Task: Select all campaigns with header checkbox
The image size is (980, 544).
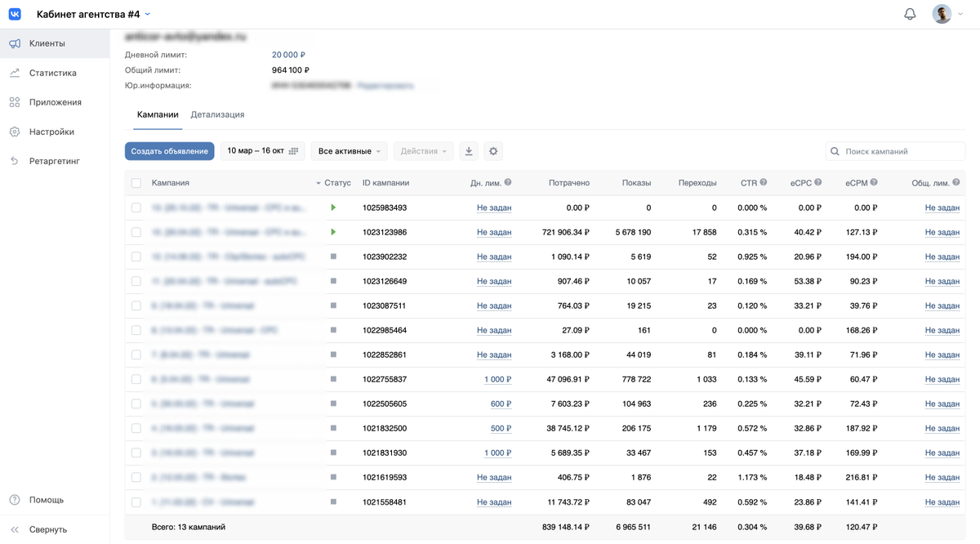Action: (x=136, y=183)
